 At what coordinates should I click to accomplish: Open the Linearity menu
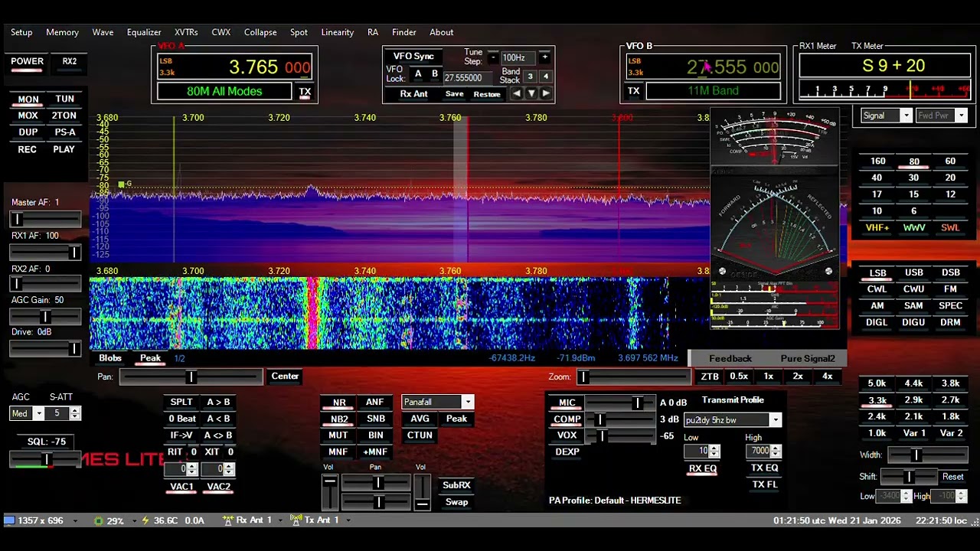click(338, 32)
